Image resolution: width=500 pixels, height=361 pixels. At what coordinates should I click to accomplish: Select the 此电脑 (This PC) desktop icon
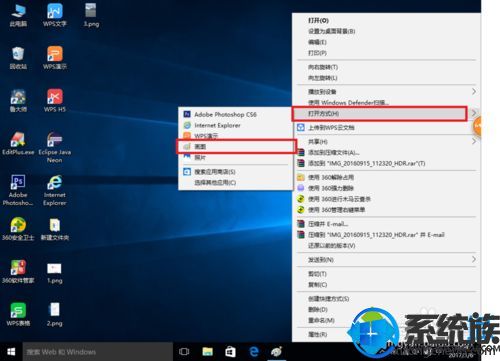click(18, 15)
